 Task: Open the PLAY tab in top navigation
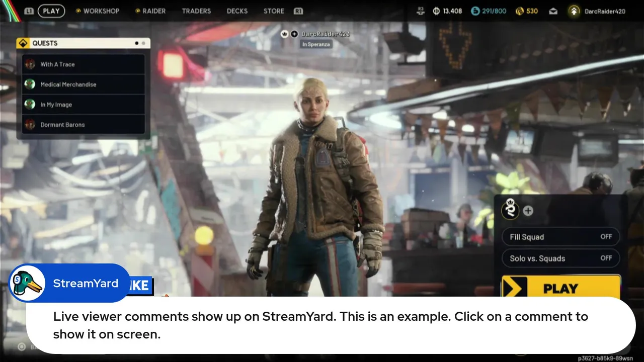pyautogui.click(x=51, y=11)
